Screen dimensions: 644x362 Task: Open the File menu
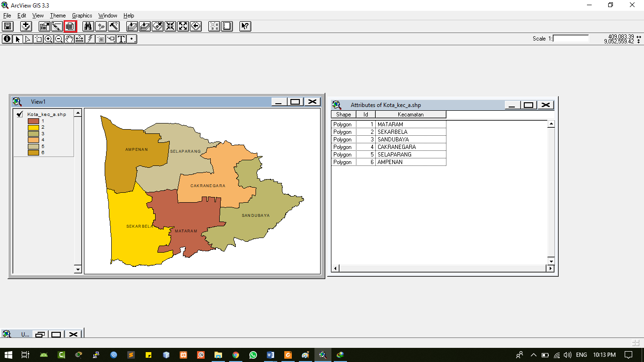pos(7,16)
